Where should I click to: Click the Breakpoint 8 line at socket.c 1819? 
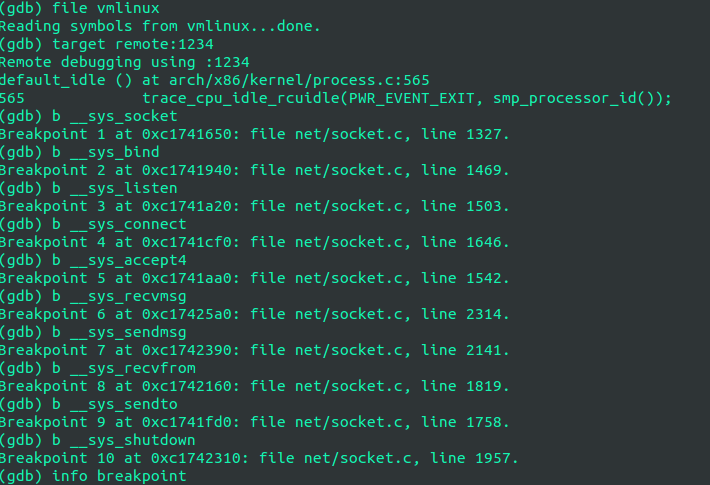pos(255,386)
